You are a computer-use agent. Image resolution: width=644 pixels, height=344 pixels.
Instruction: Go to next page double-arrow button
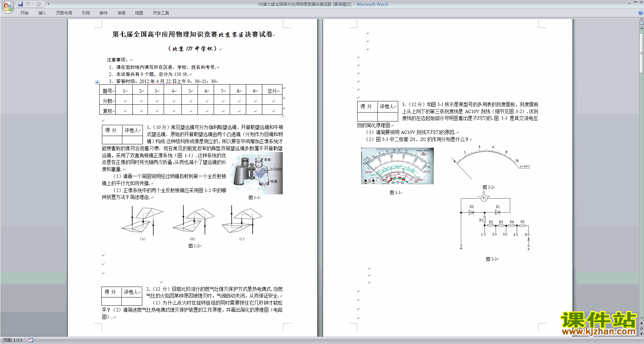pyautogui.click(x=642, y=334)
